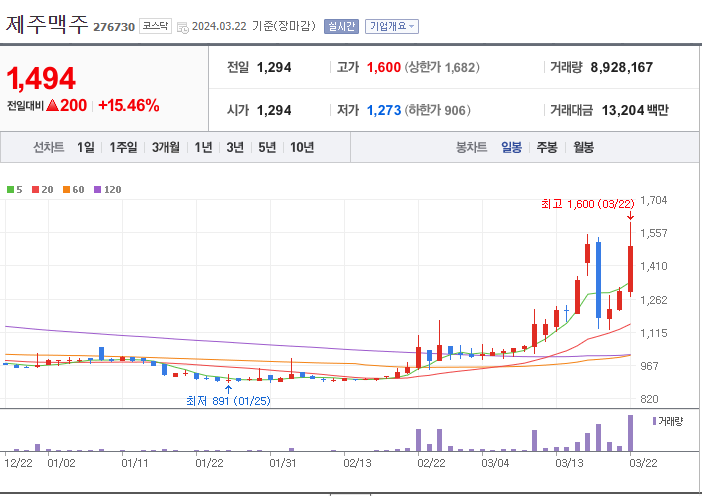The height and width of the screenshot is (496, 702).
Task: Select the 3년 line chart tab
Action: click(235, 147)
